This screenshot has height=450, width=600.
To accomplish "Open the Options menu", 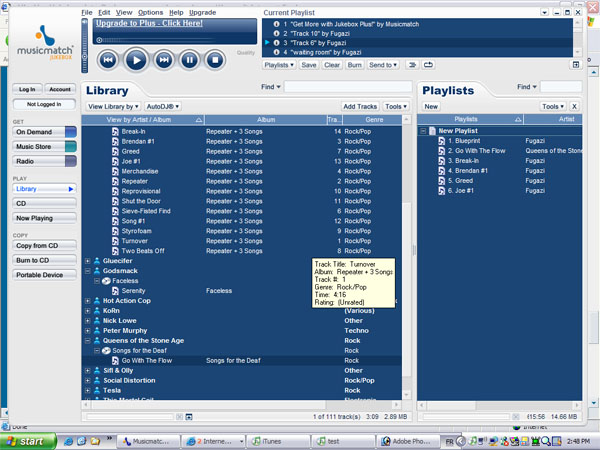I will tap(150, 12).
